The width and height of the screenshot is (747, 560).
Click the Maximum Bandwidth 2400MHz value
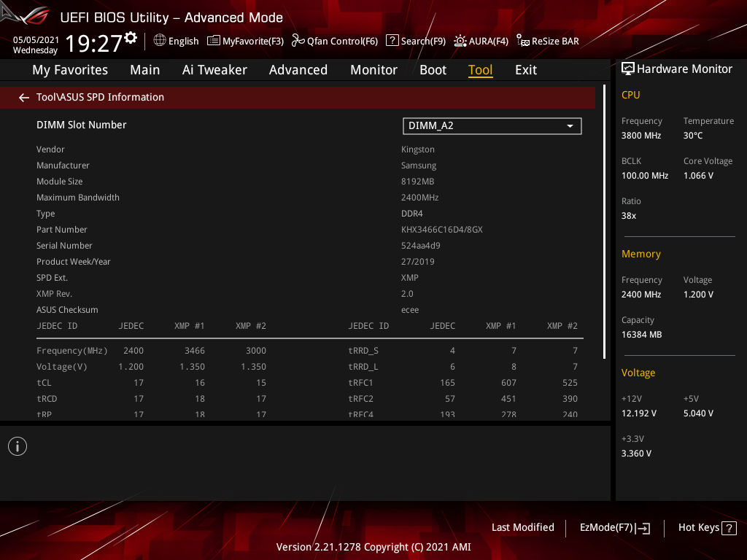pos(419,198)
